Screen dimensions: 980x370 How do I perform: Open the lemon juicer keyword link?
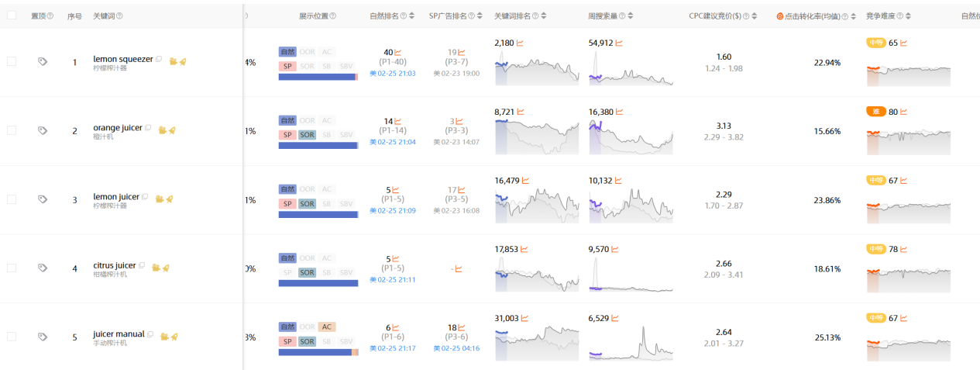click(115, 197)
